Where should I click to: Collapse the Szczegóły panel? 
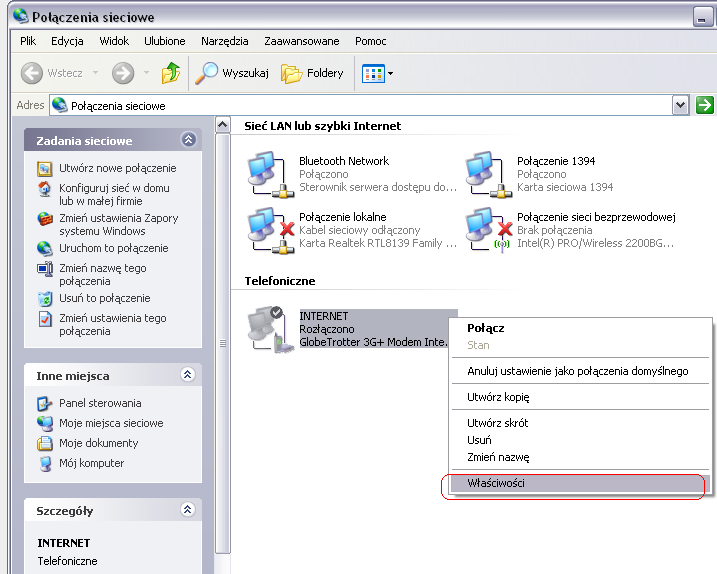187,509
